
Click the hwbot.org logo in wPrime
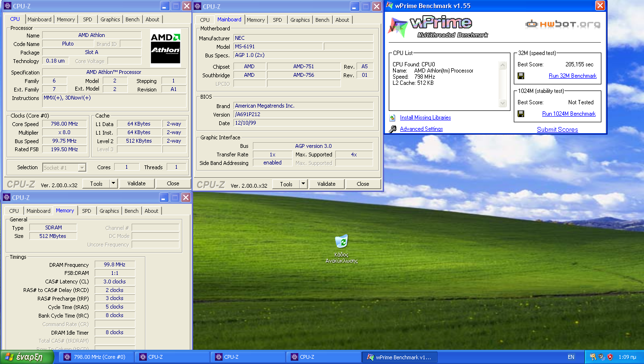563,24
